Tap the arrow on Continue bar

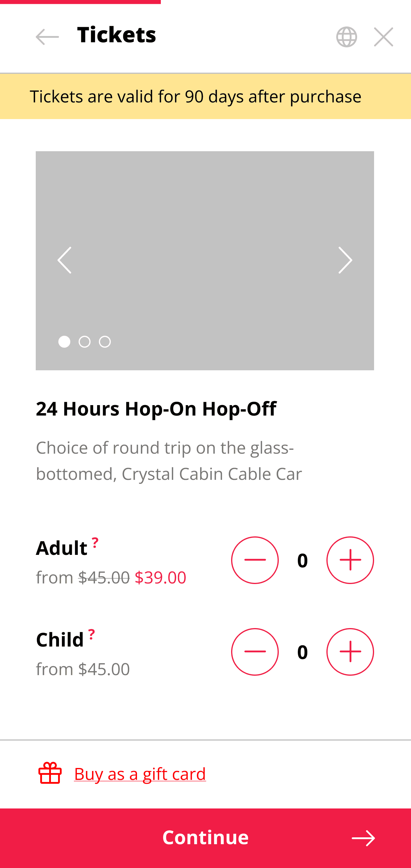click(363, 838)
